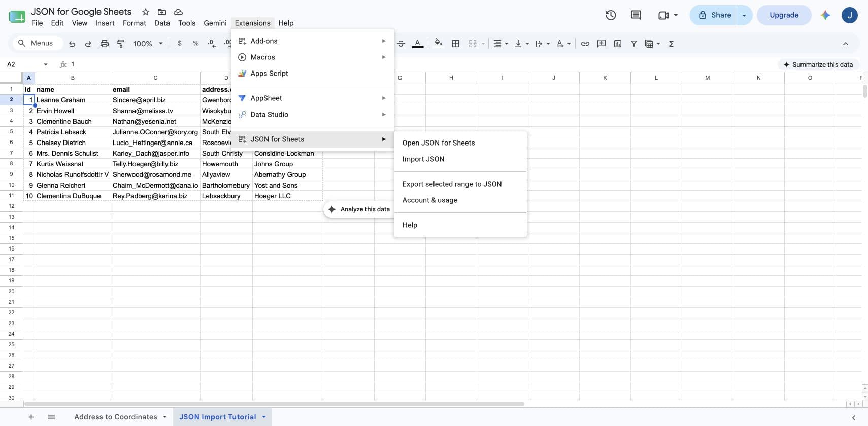Star the document
Image resolution: width=868 pixels, height=426 pixels.
pos(146,12)
